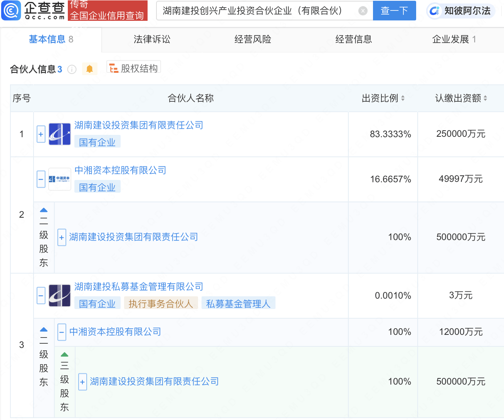The width and height of the screenshot is (504, 420).
Task: Sort by 出资比例 column arrows
Action: (403, 98)
